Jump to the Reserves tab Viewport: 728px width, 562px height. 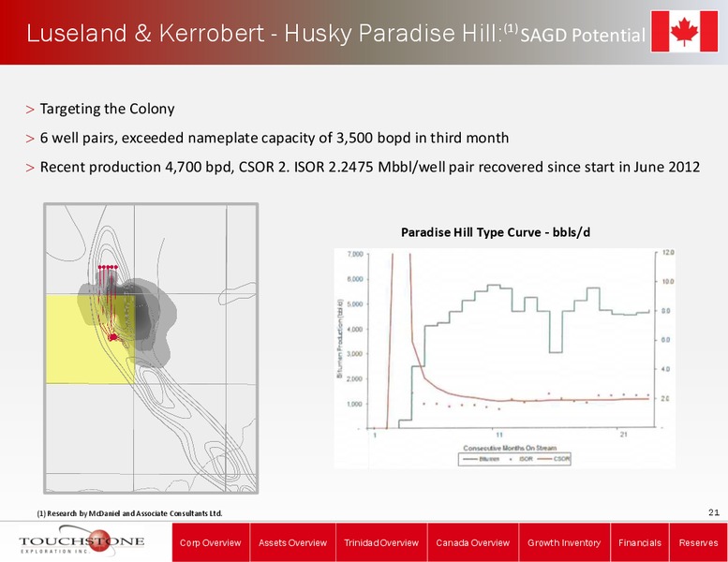pyautogui.click(x=698, y=542)
